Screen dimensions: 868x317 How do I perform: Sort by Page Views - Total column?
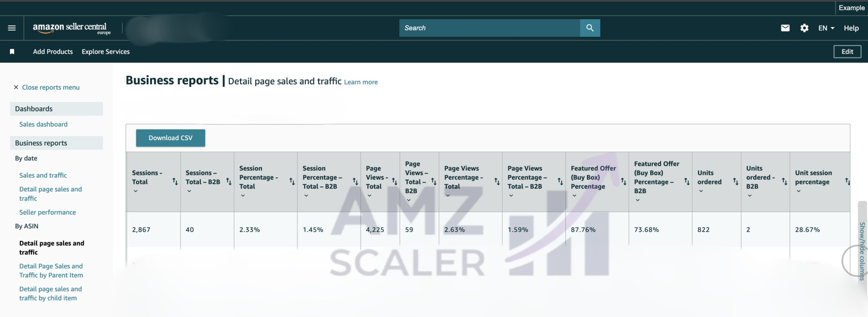point(395,182)
